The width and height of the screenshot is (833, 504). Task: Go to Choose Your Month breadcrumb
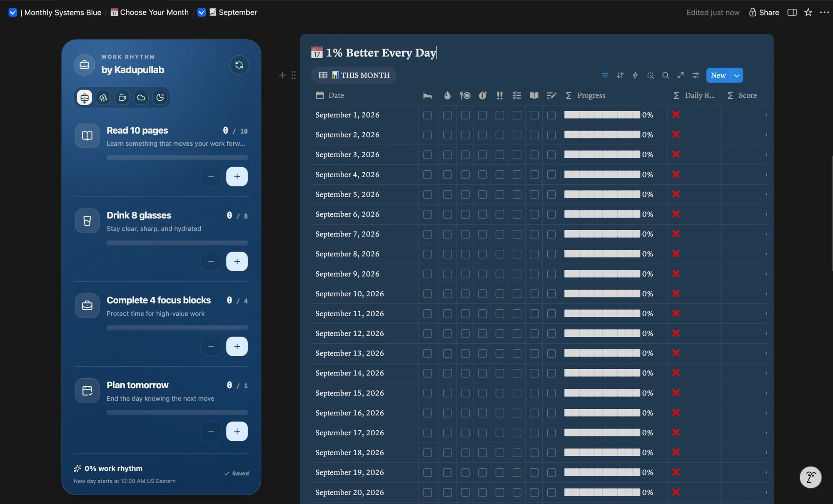point(150,12)
